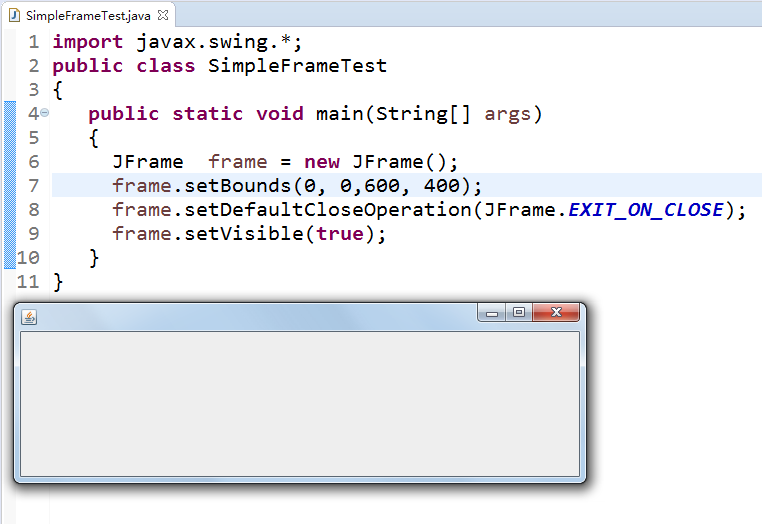Click the 'true' keyword on line 9
Viewport: 762px width, 524px height.
[340, 234]
